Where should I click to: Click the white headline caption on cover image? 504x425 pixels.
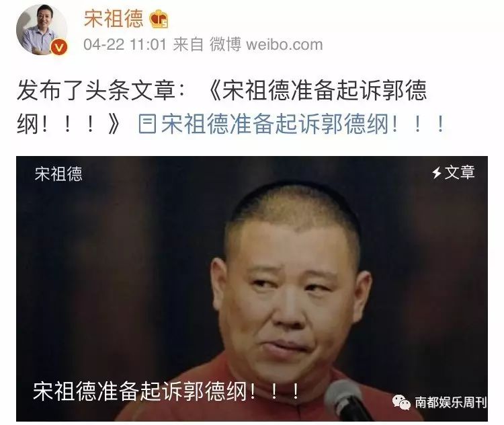pyautogui.click(x=167, y=391)
